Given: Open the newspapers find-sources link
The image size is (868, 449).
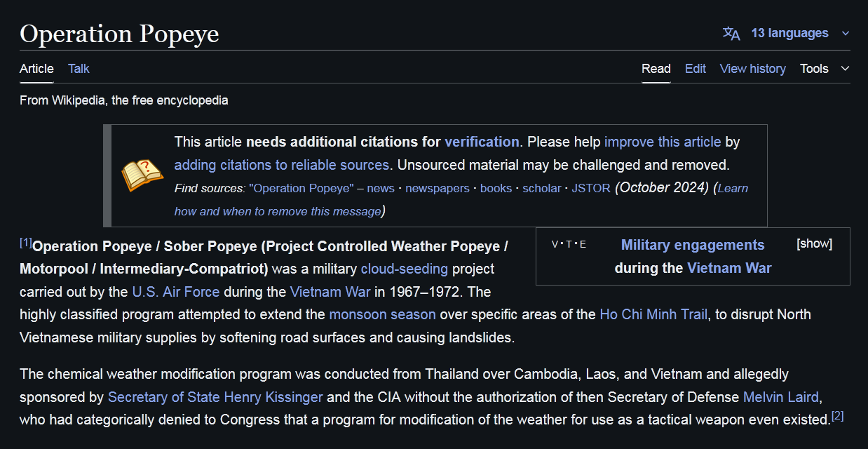Looking at the screenshot, I should [439, 188].
